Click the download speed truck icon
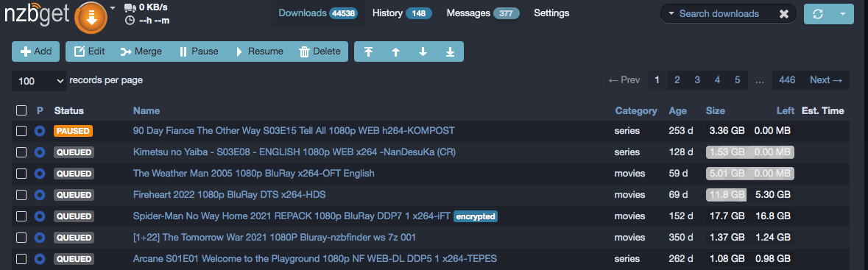This screenshot has width=868, height=270. pos(130,8)
